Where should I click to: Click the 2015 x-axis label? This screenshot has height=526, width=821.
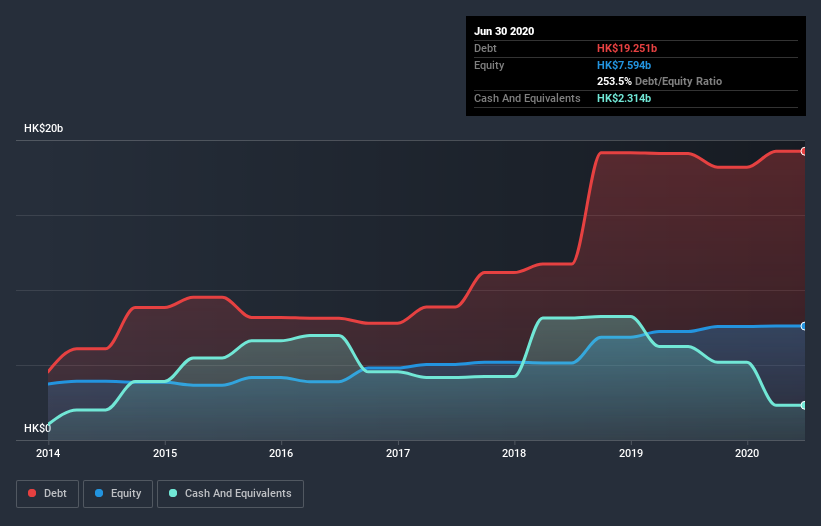tap(165, 453)
